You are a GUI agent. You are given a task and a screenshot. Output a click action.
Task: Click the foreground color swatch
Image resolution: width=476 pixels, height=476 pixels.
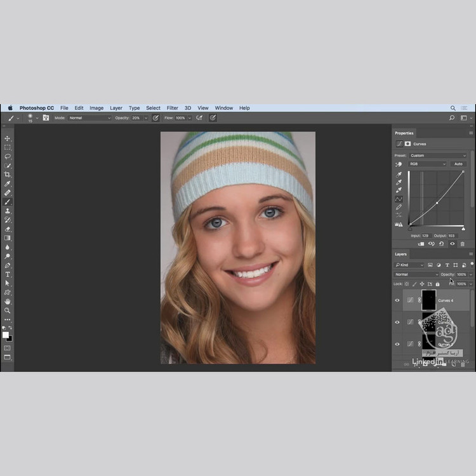6,334
